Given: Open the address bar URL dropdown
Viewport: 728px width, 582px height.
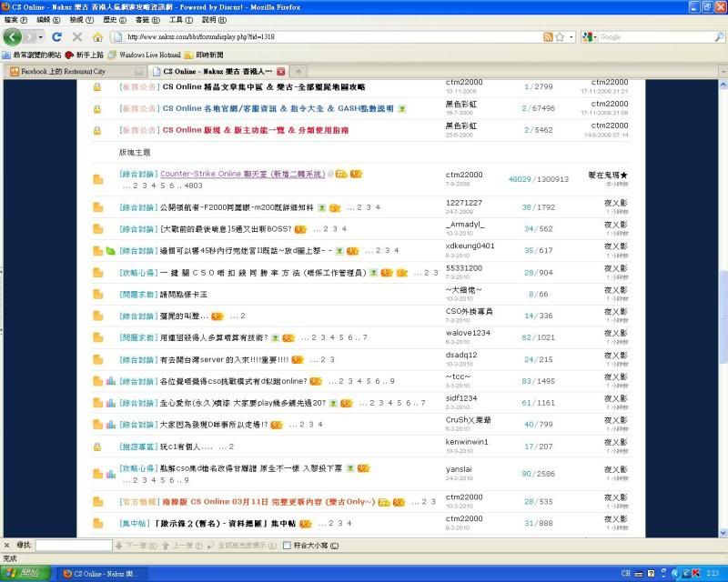Looking at the screenshot, I should [571, 36].
